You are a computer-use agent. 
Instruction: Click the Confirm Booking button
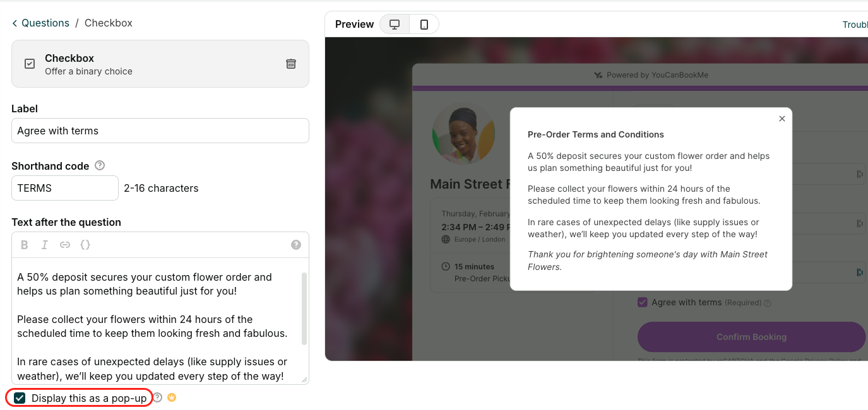[751, 337]
